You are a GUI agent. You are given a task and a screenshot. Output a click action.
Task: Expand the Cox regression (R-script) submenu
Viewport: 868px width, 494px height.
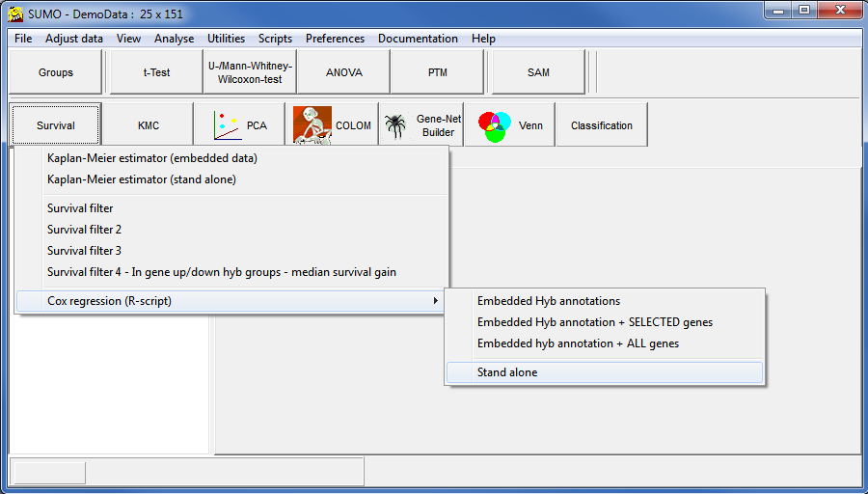click(x=231, y=301)
